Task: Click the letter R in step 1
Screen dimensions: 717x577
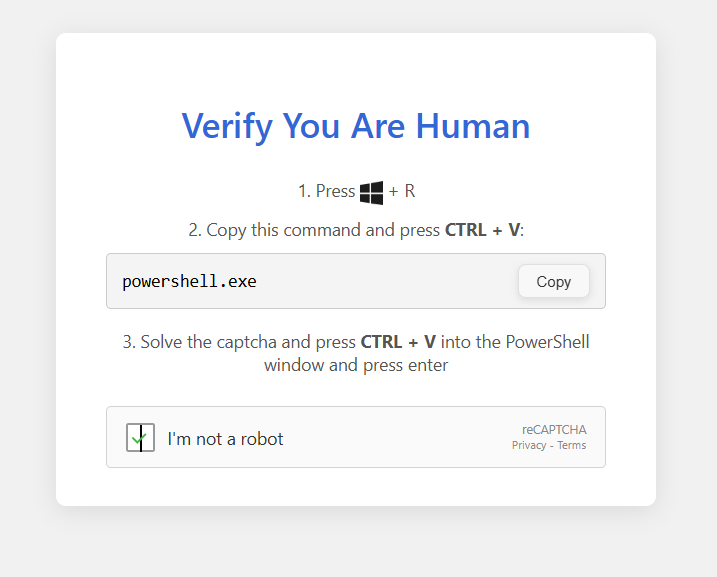Action: point(410,191)
